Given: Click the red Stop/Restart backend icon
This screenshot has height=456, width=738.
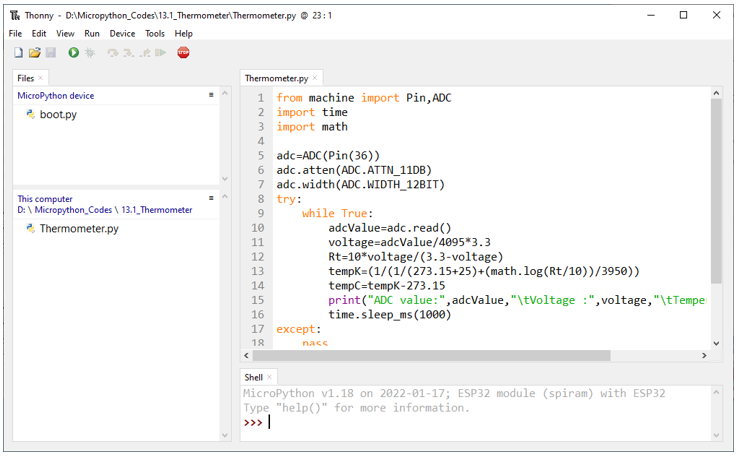Looking at the screenshot, I should (x=184, y=53).
